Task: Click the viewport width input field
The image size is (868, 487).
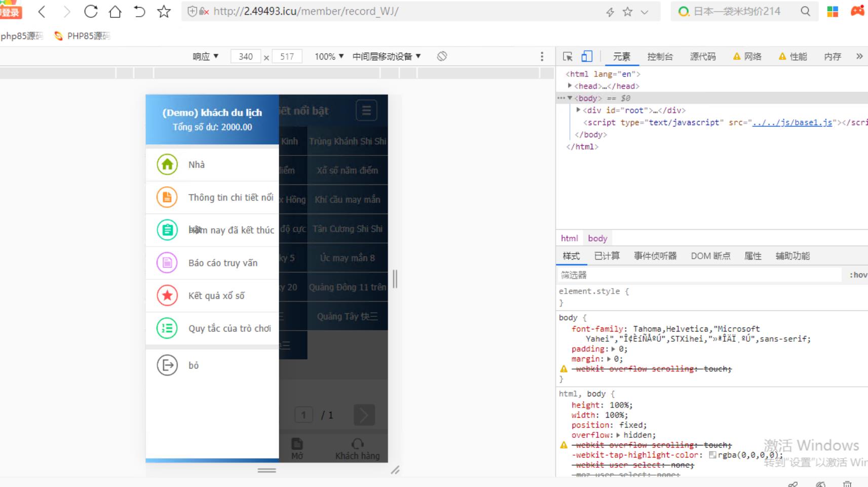Action: (x=245, y=56)
